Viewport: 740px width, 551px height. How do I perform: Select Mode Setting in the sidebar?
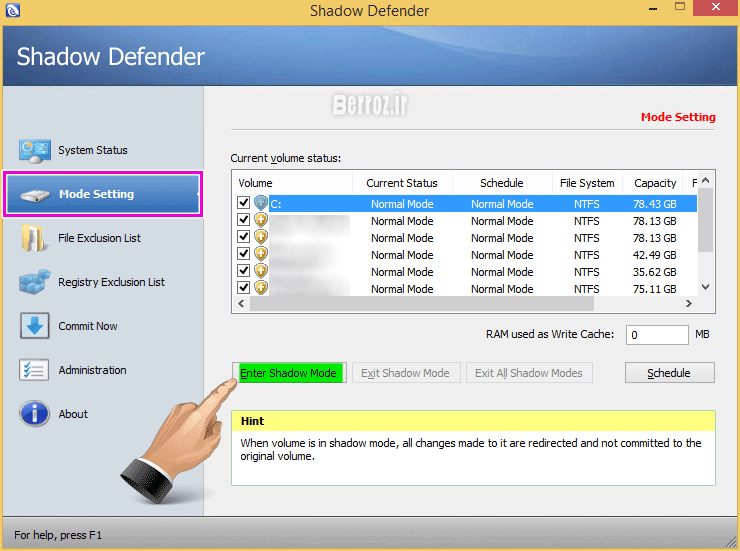point(103,194)
